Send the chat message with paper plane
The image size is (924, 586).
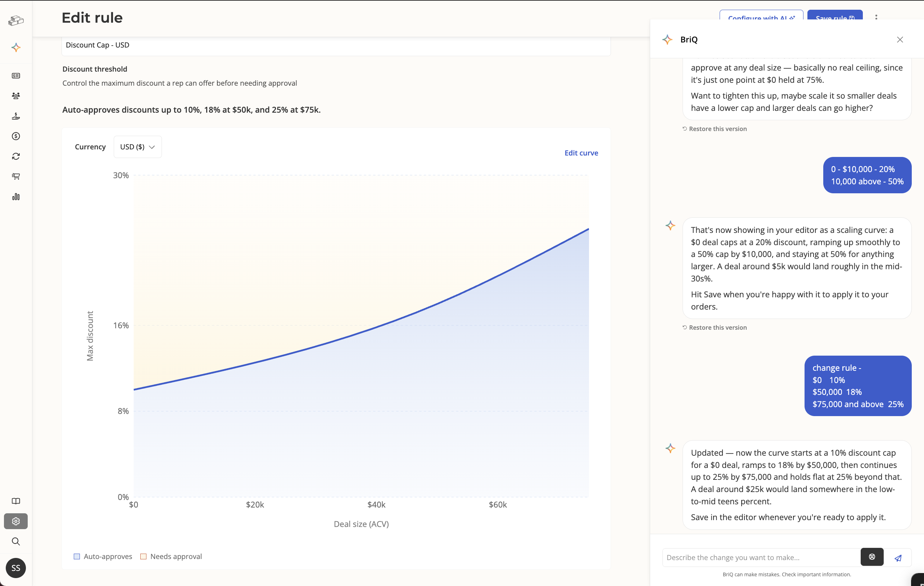click(898, 558)
